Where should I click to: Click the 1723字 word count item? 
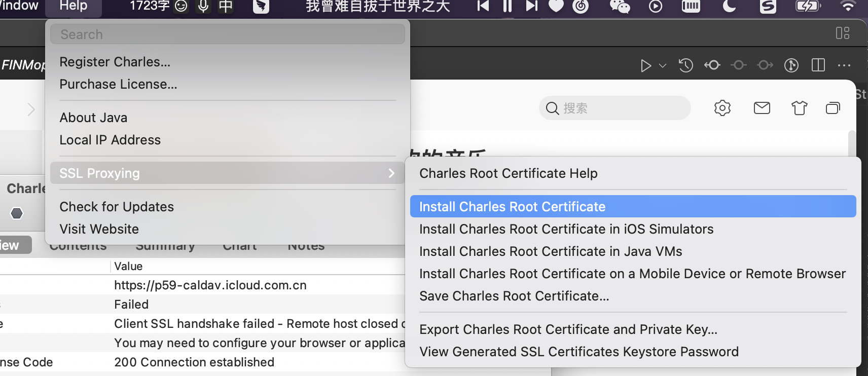click(150, 6)
